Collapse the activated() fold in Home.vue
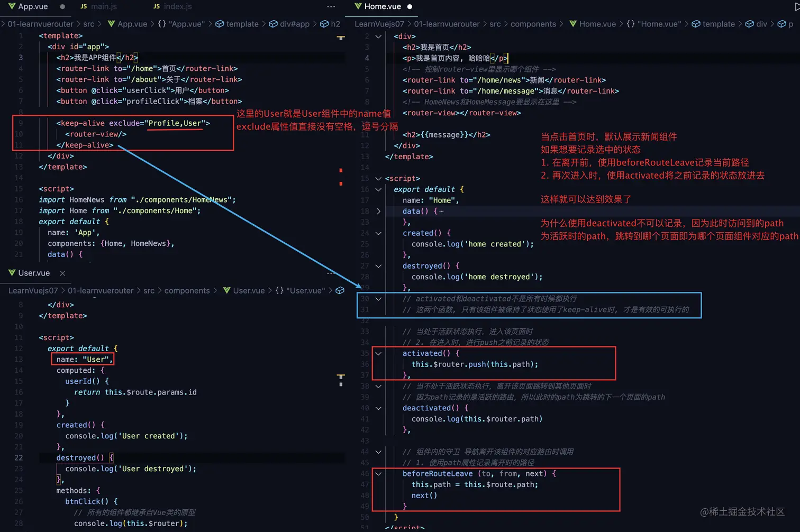The width and height of the screenshot is (800, 532). click(x=378, y=353)
